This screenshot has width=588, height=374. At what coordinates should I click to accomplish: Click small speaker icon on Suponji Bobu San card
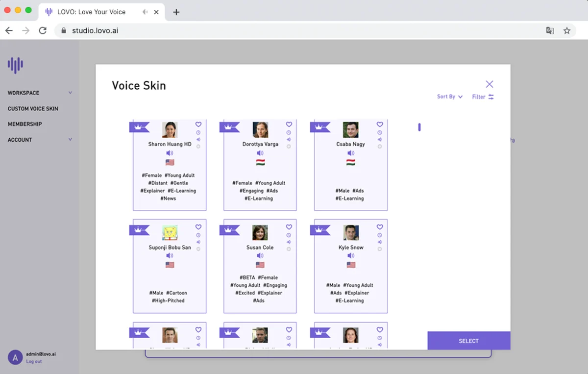pos(198,242)
